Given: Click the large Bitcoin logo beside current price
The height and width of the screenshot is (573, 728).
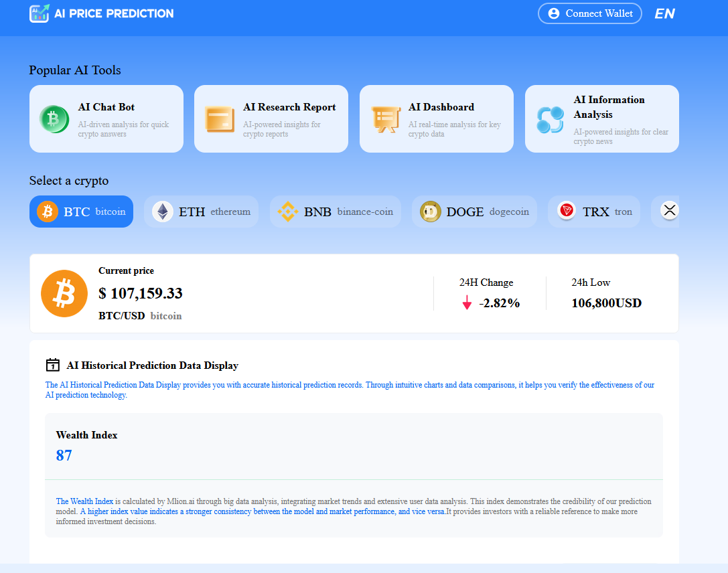Looking at the screenshot, I should click(x=64, y=293).
